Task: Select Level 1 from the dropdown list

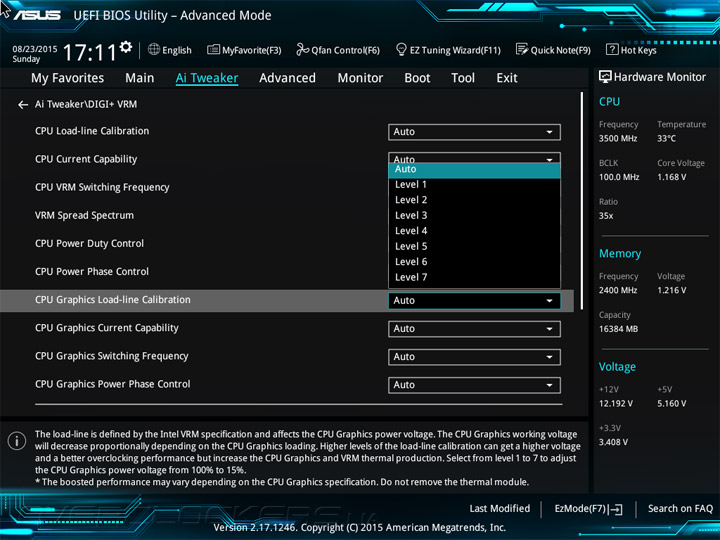Action: pyautogui.click(x=474, y=185)
